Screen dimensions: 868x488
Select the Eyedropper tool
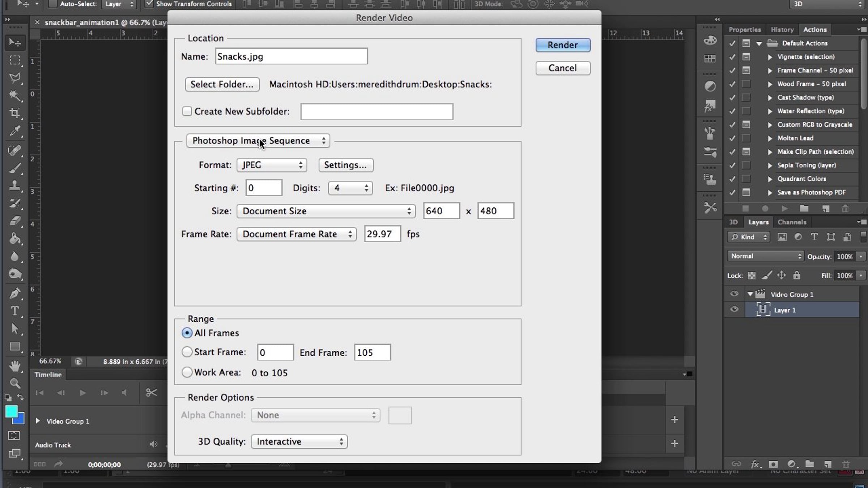(14, 130)
